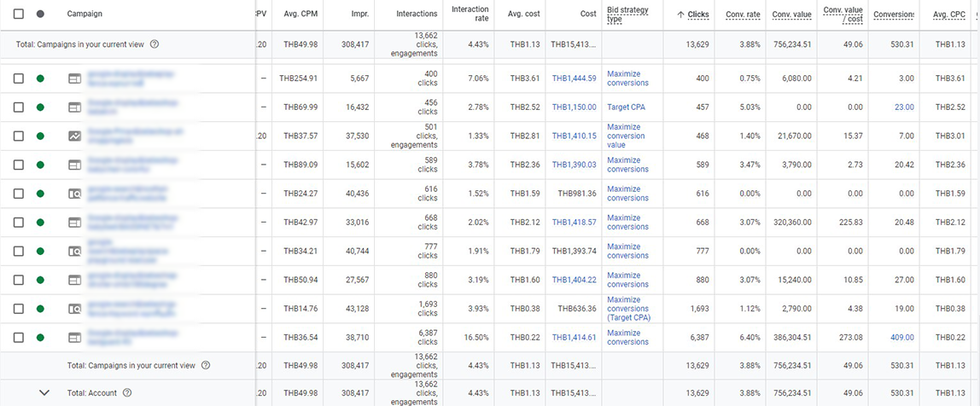Click the green status dot in the 616-clicks row
The height and width of the screenshot is (406, 980).
pos(41,194)
